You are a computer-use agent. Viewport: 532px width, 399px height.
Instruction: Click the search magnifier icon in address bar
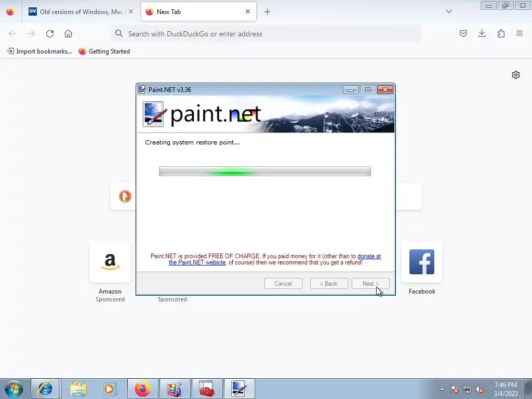119,33
